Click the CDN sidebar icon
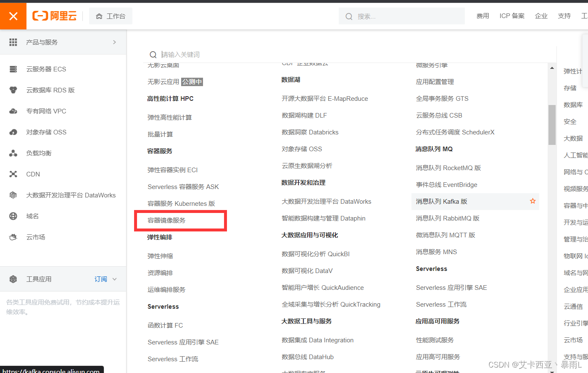Screen dimensions: 588x373 [x=13, y=174]
